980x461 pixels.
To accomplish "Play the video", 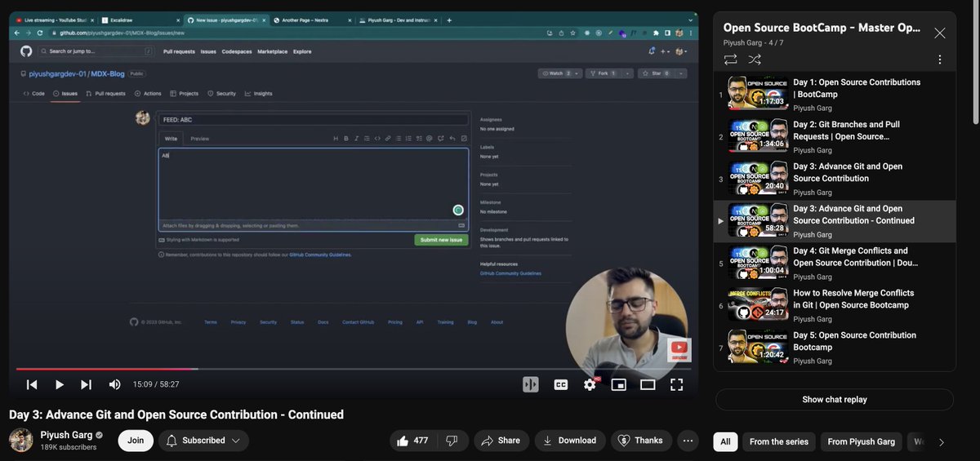I will point(59,384).
